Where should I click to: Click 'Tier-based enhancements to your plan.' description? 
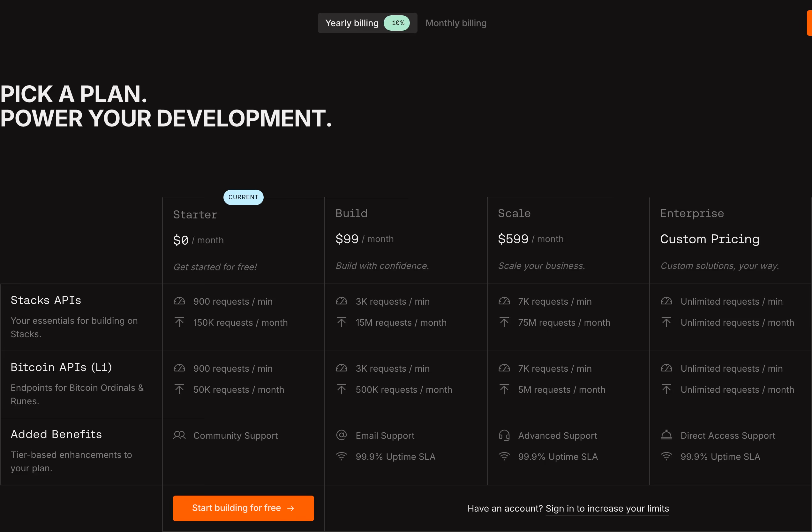(x=71, y=461)
